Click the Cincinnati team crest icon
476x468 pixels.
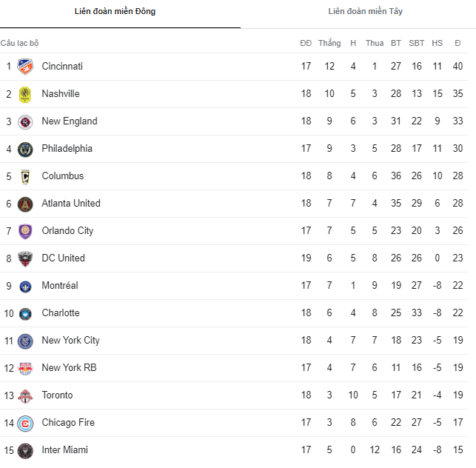click(25, 67)
